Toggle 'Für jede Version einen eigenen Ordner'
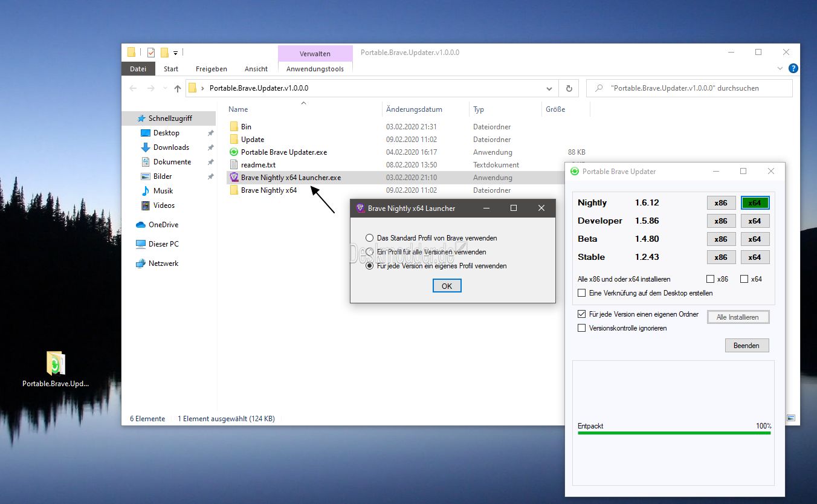Screen dimensions: 817x504 tap(582, 314)
